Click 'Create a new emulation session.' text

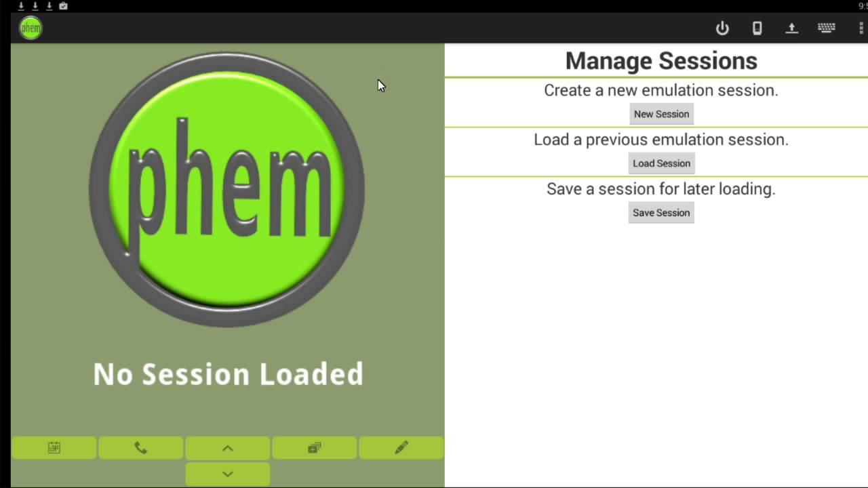661,90
